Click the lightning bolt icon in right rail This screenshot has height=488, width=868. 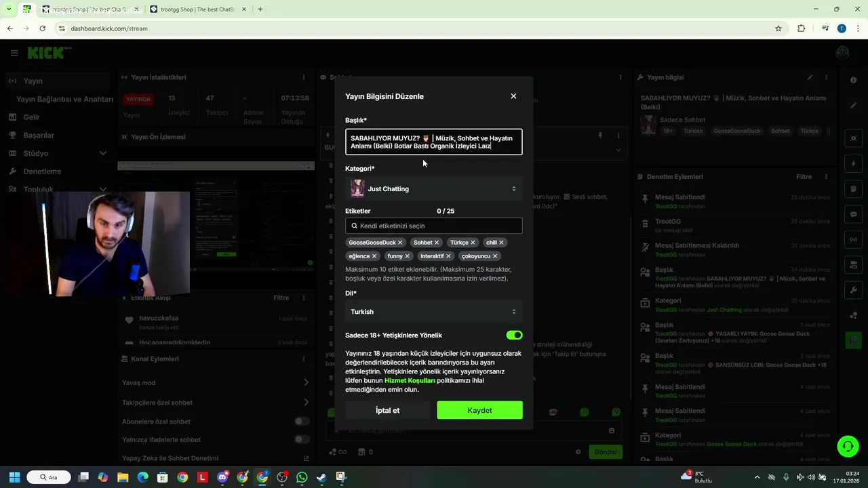click(854, 164)
